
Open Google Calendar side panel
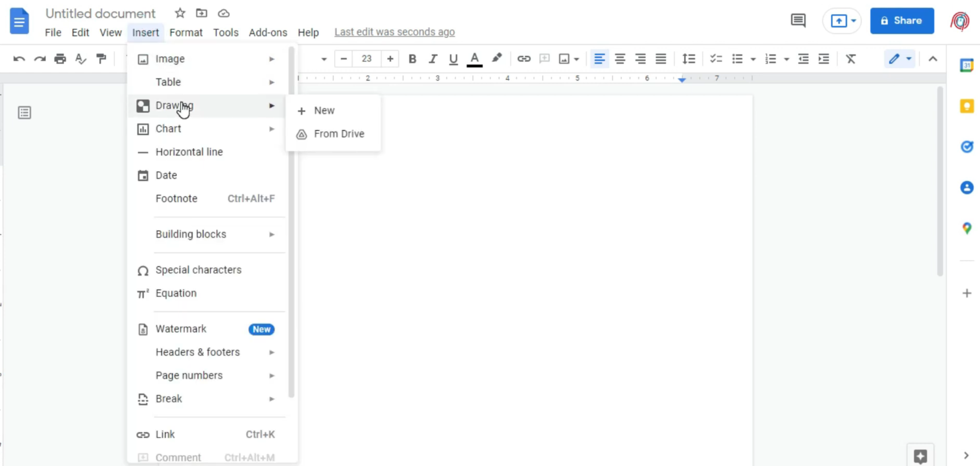(x=967, y=65)
